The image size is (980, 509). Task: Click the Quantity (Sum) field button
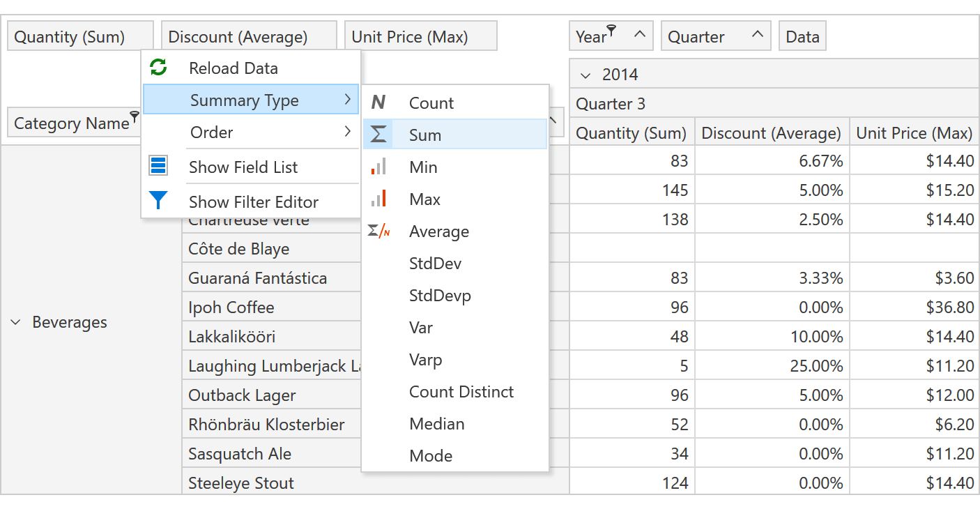coord(79,36)
